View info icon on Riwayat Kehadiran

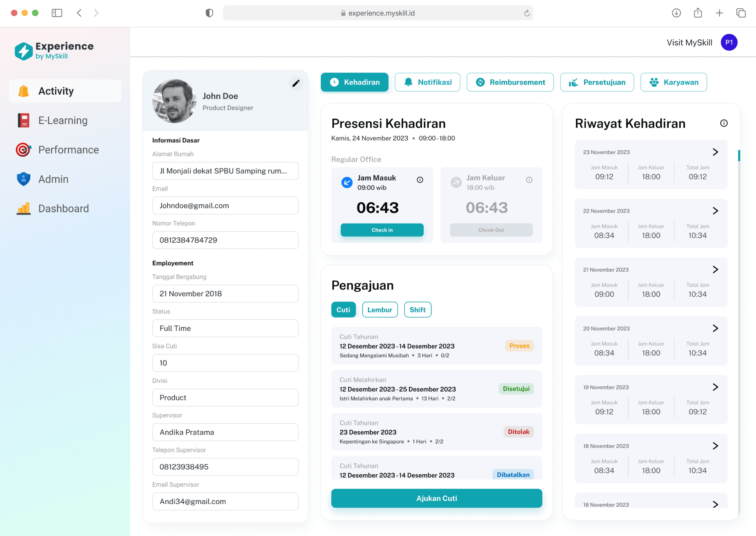click(x=724, y=123)
